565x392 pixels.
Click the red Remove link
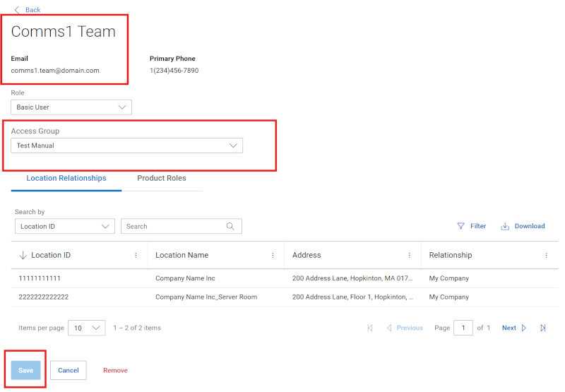point(115,370)
